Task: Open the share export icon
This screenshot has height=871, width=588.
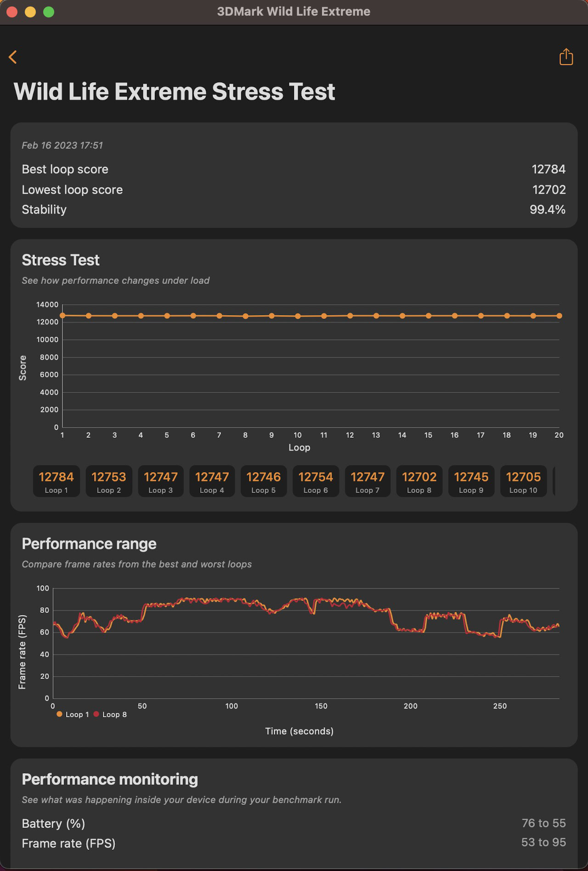Action: [x=566, y=57]
